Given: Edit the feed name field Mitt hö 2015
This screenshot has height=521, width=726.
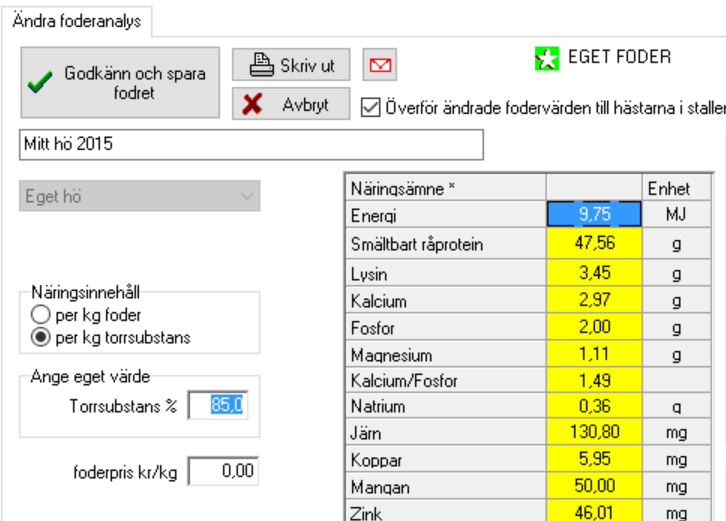Looking at the screenshot, I should click(251, 144).
